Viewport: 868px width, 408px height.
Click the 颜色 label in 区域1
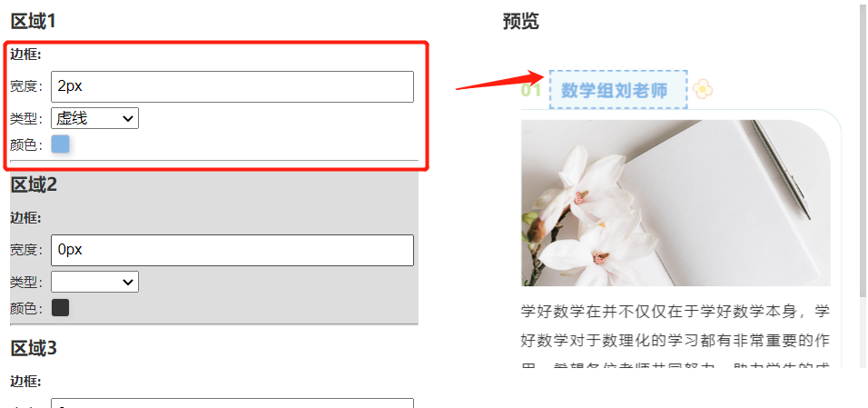[x=26, y=145]
